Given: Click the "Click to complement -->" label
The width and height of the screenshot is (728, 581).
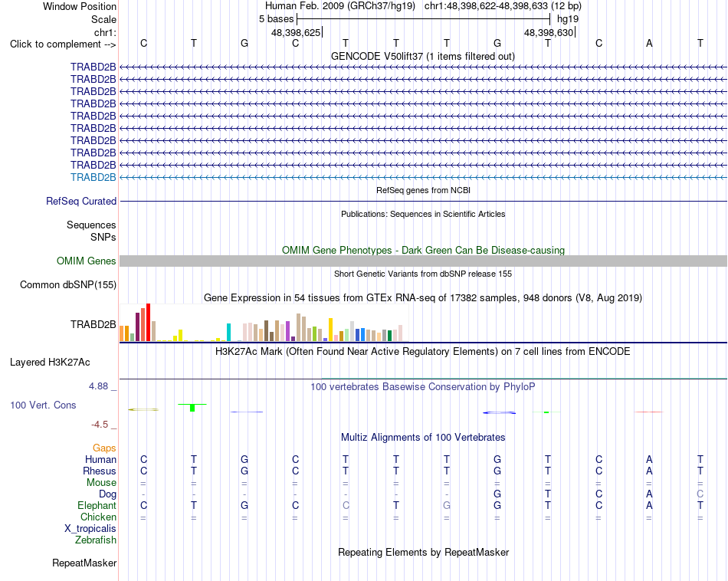Looking at the screenshot, I should coord(63,44).
